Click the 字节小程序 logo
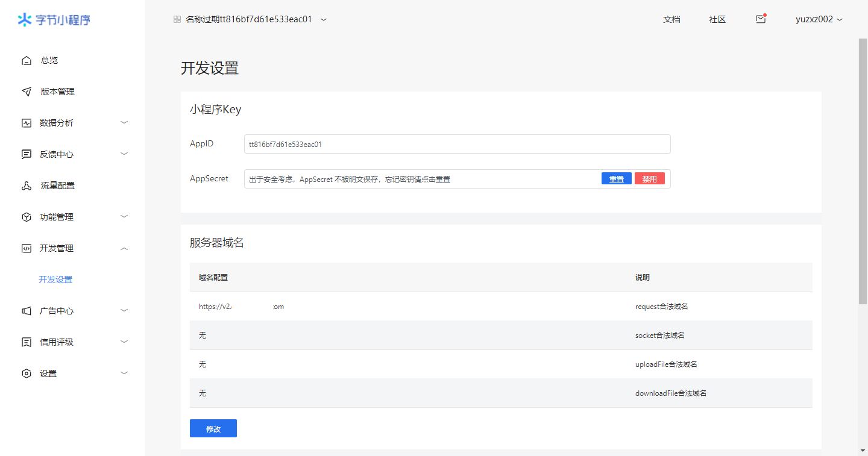Screen dimensions: 868x456 tap(54, 20)
